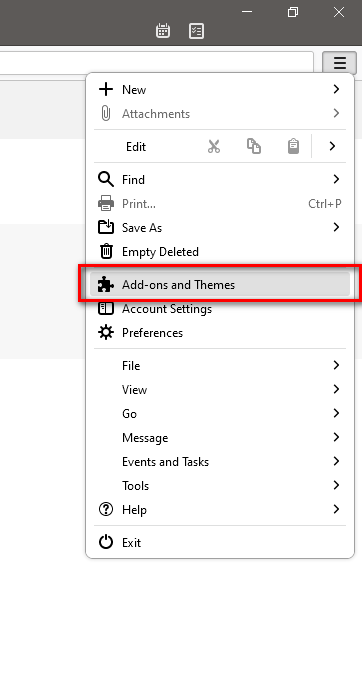Click the hamburger app menu button

[x=340, y=63]
